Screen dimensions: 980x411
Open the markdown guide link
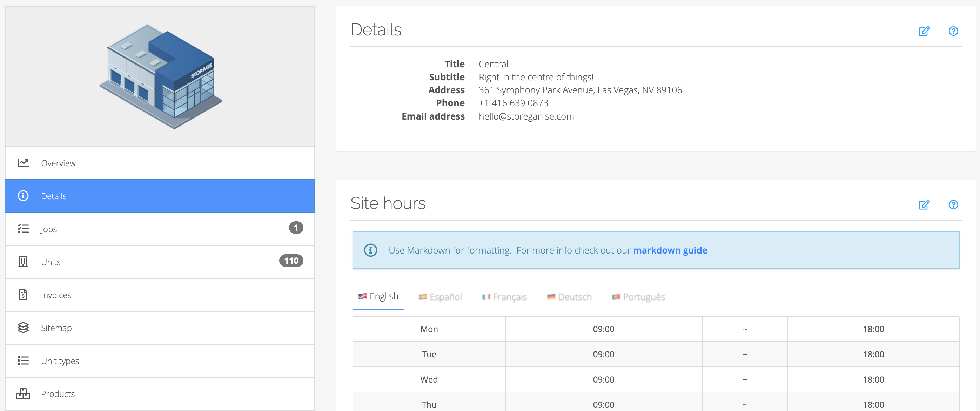tap(670, 250)
